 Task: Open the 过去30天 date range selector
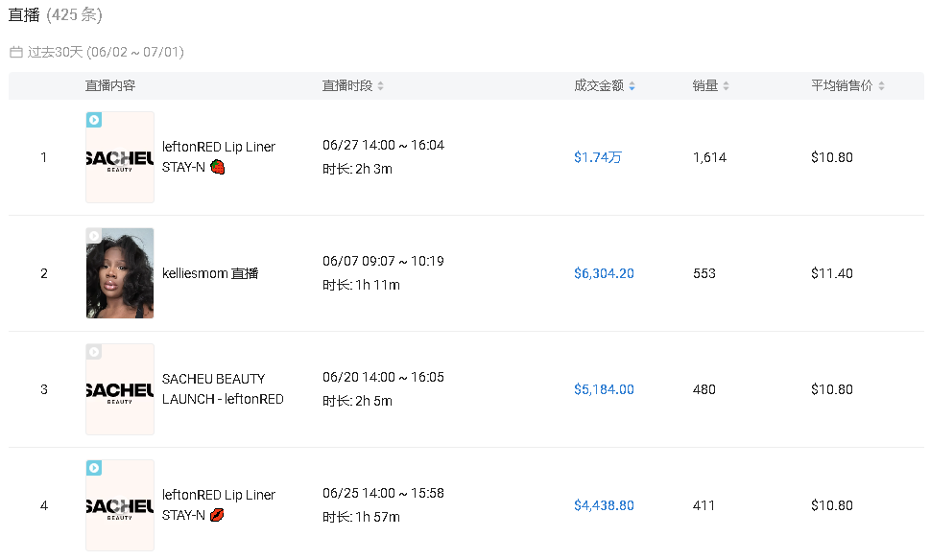[x=106, y=52]
